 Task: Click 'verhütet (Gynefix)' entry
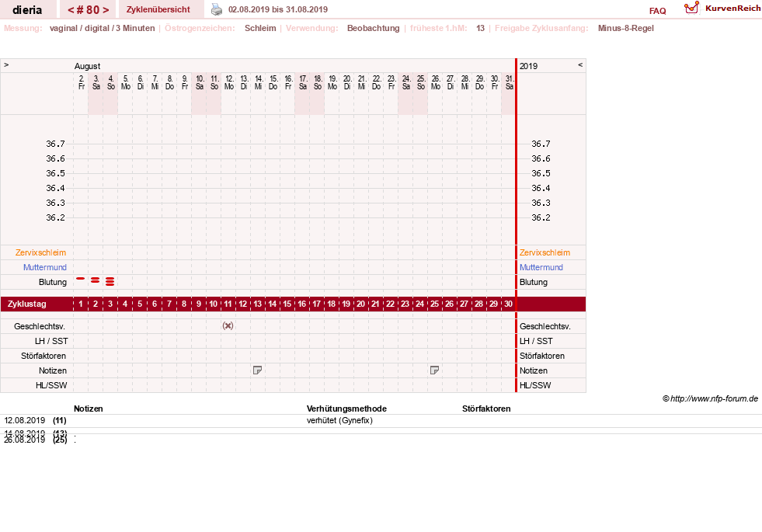[x=339, y=420]
